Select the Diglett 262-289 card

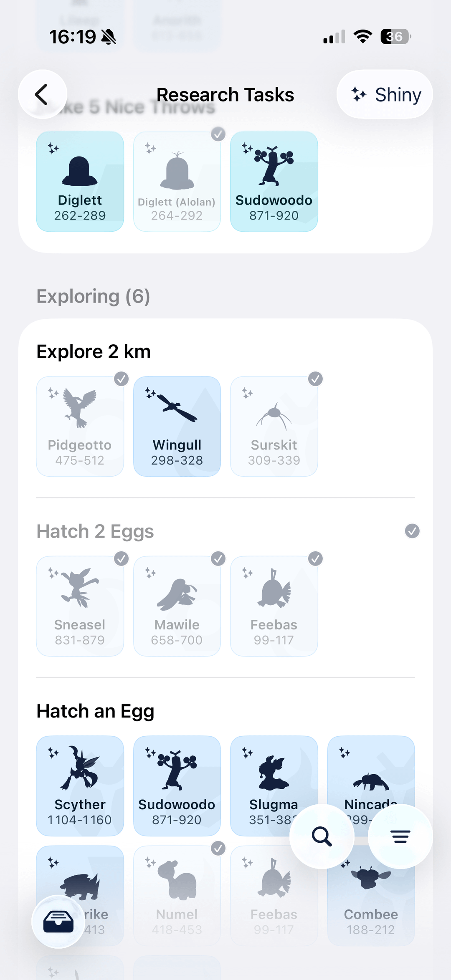[80, 182]
